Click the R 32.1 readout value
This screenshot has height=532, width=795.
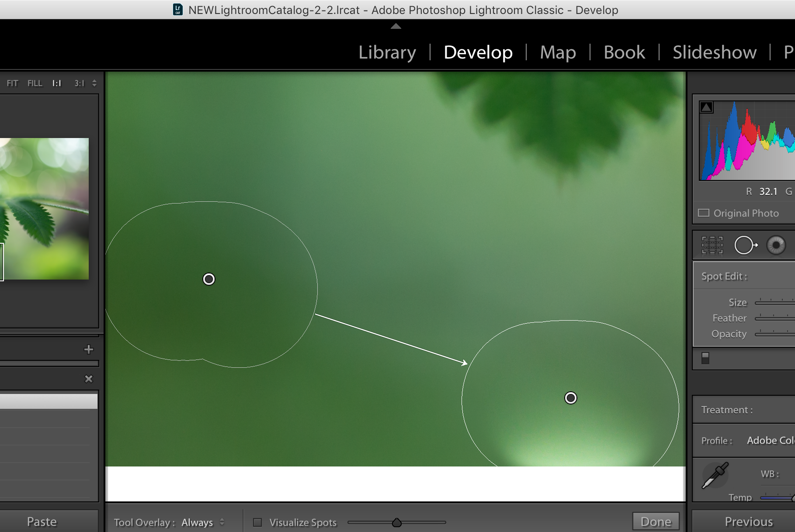pos(768,191)
